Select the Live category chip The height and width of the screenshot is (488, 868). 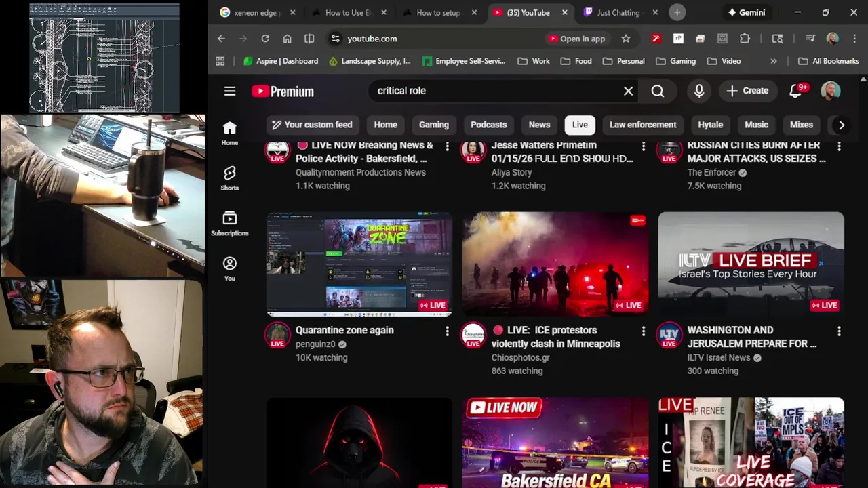[x=580, y=125]
